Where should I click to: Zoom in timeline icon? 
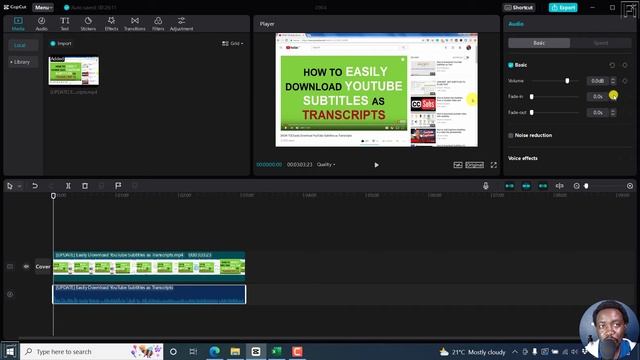coord(630,186)
